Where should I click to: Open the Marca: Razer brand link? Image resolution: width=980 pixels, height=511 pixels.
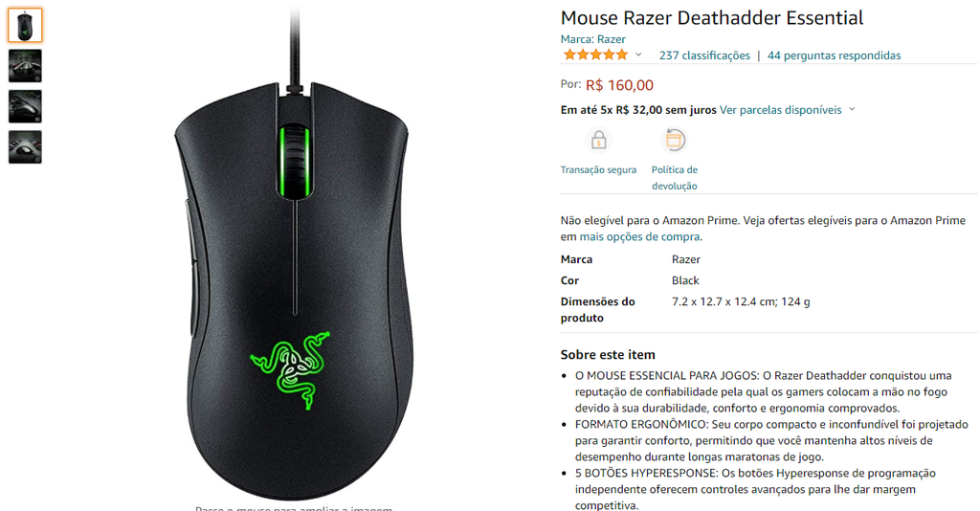[x=592, y=38]
